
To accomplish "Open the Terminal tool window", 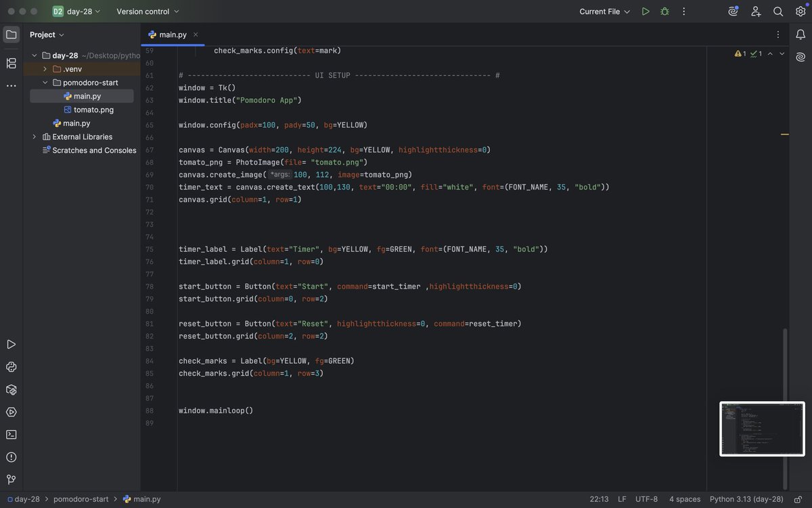I will pos(11,434).
